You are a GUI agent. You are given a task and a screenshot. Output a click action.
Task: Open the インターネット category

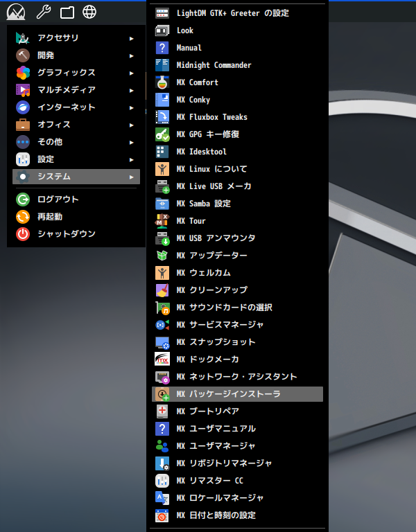click(76, 107)
